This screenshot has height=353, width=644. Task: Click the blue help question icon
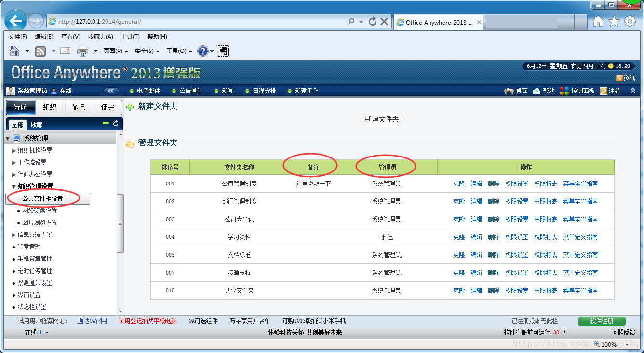(x=203, y=51)
